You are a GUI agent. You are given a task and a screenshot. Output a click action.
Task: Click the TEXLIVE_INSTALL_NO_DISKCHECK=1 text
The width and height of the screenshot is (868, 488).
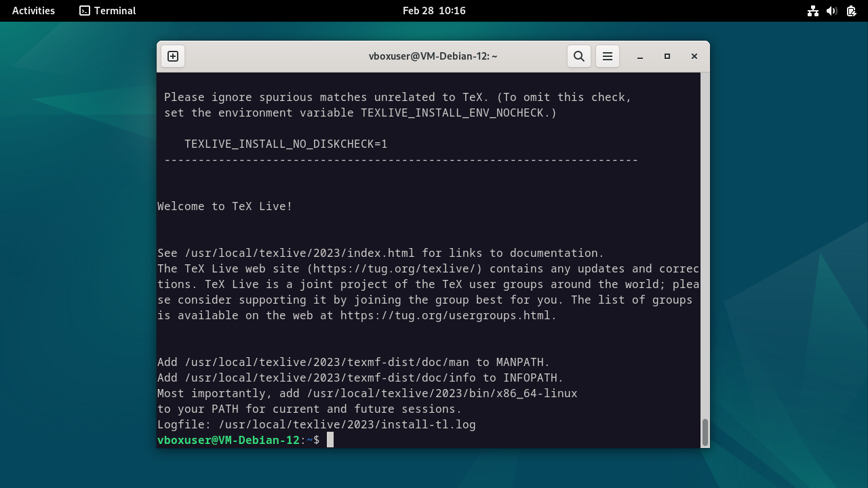286,144
